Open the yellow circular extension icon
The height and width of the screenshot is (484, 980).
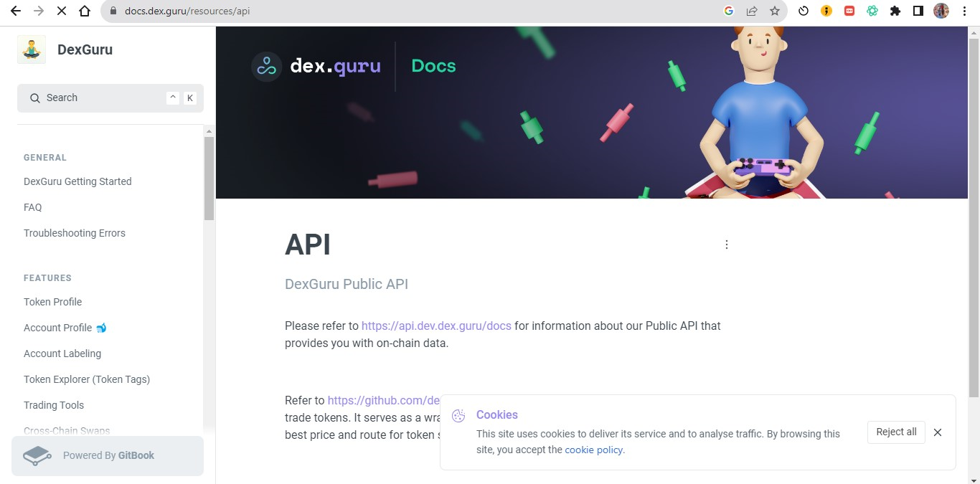tap(826, 11)
